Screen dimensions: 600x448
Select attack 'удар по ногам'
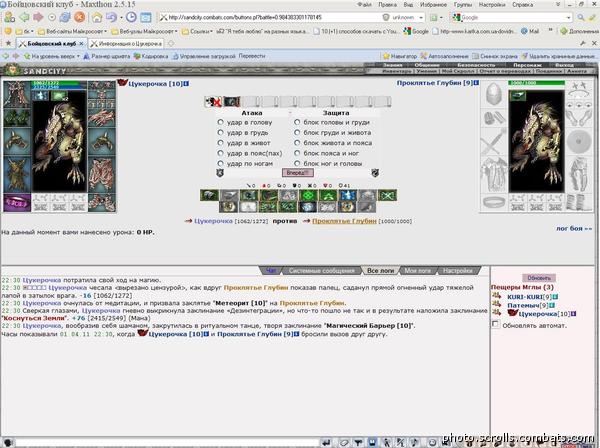point(220,163)
